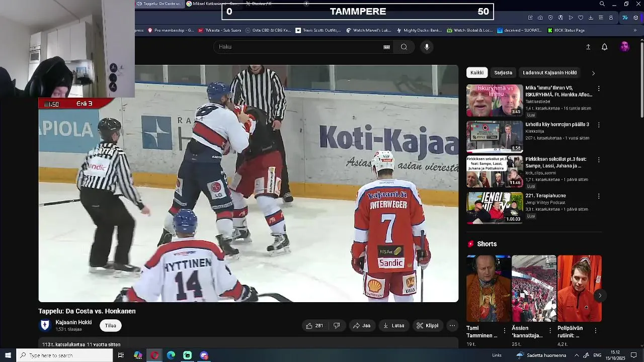Click the Windows Start button

coord(8,355)
